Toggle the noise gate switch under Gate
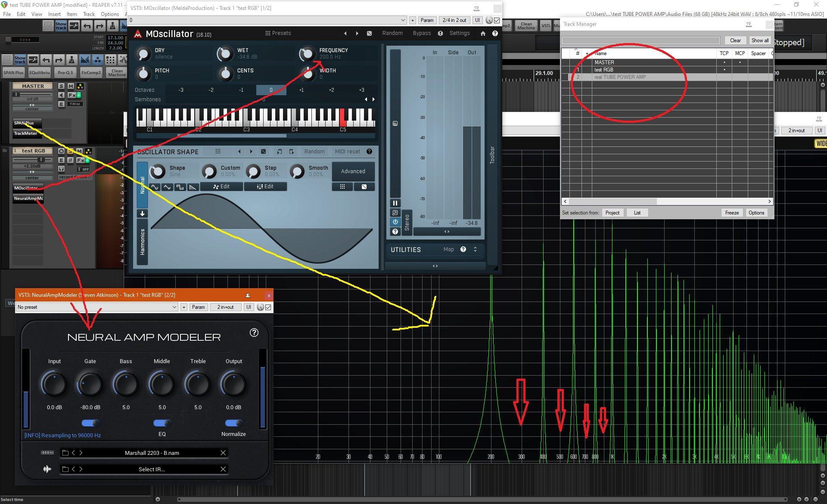827x504 pixels. pos(90,423)
